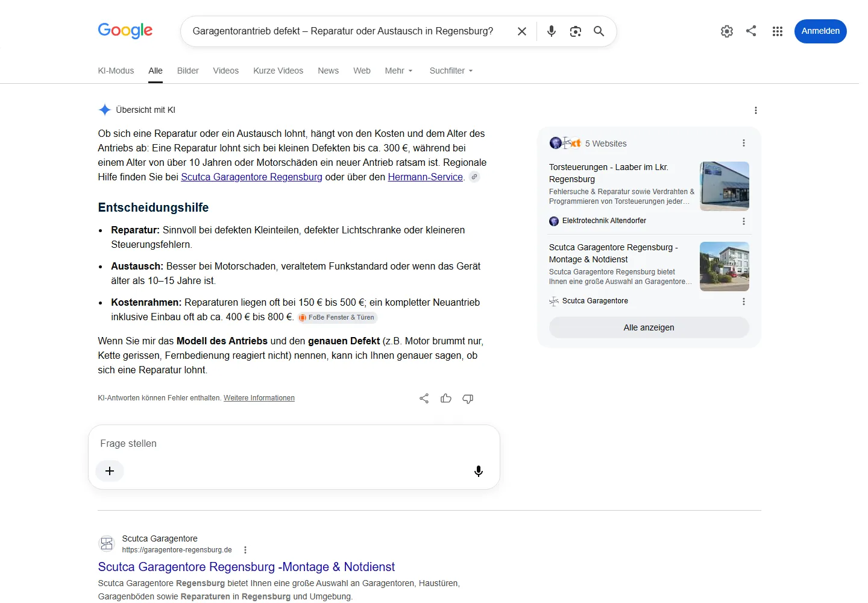Share the AI overview answer

point(424,399)
